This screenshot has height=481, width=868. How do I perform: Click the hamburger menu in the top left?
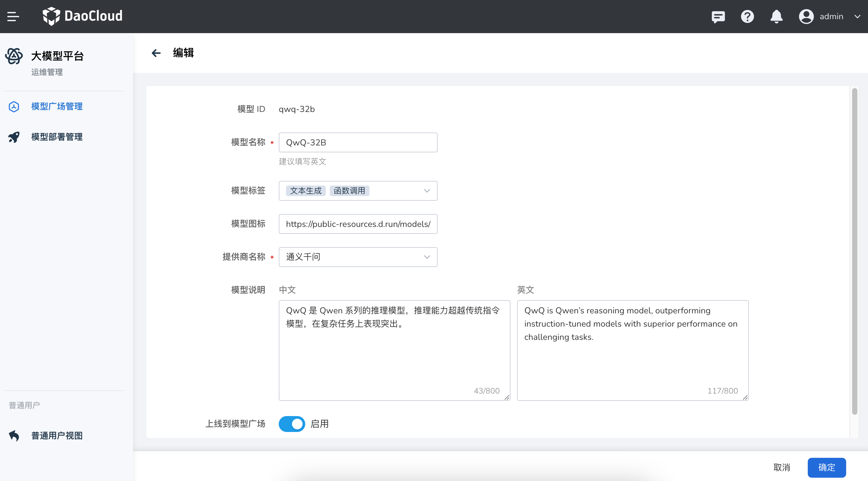[x=14, y=16]
